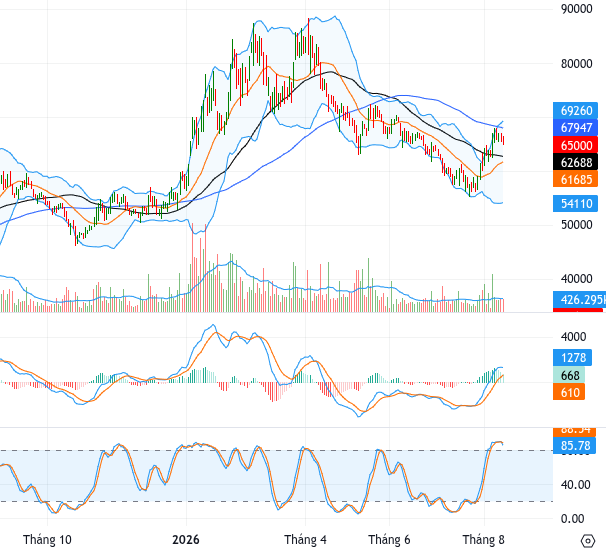Click the 4000 MACD axis tick

pyautogui.click(x=574, y=337)
